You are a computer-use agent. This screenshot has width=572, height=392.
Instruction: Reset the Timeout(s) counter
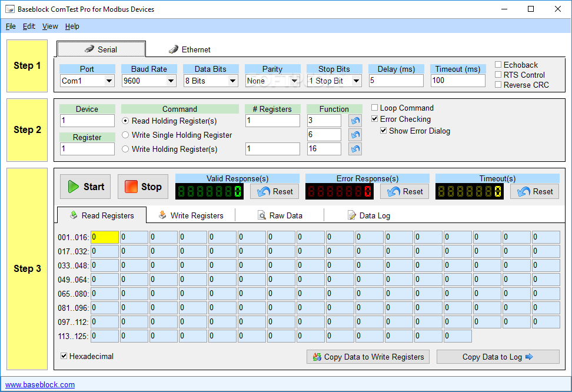tap(535, 192)
